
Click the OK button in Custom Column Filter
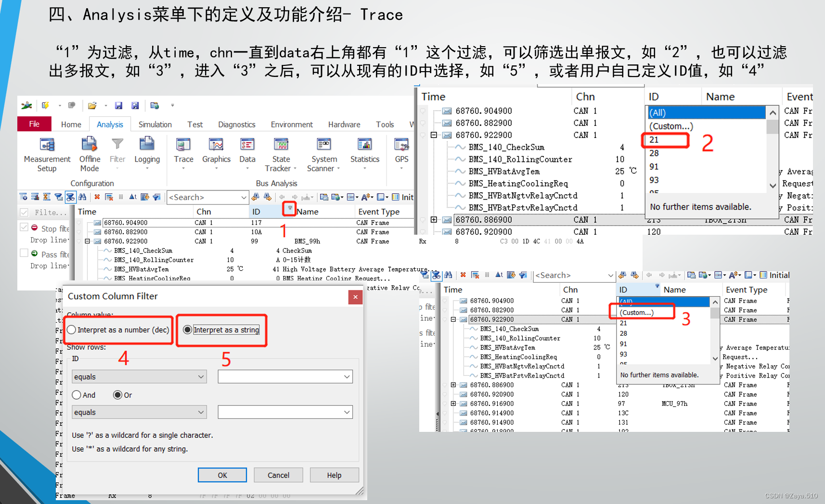[222, 475]
